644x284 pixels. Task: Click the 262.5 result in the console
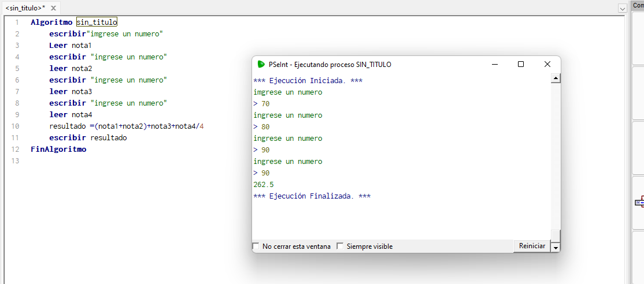click(264, 185)
